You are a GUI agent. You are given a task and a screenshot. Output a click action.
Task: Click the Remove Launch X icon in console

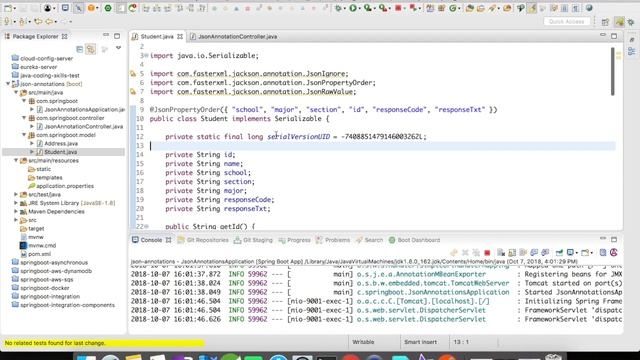[x=465, y=253]
